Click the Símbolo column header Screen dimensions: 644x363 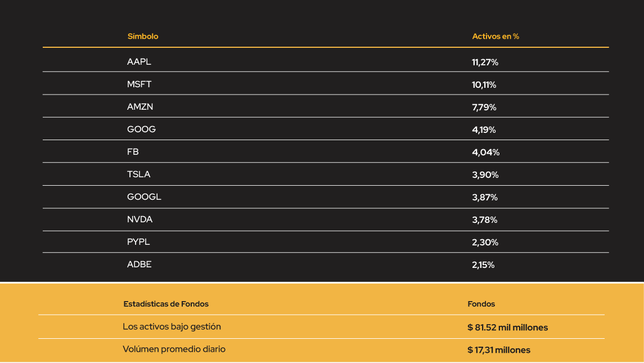142,37
